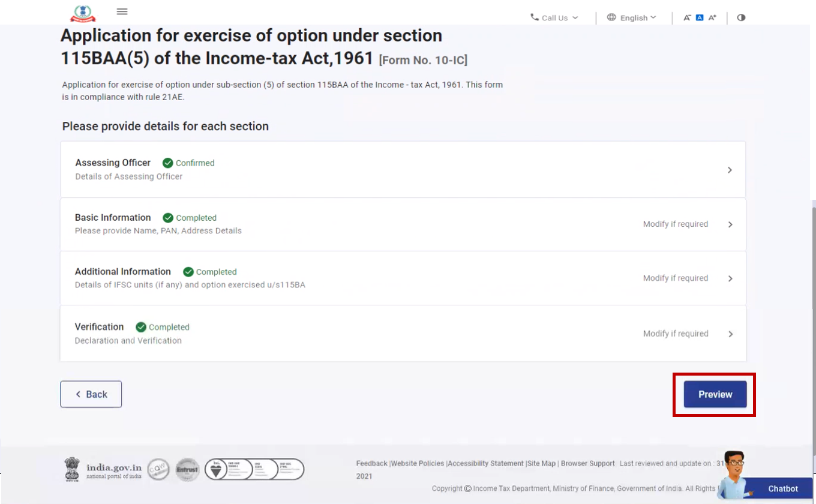The height and width of the screenshot is (504, 816).
Task: Click the CQW certification badge
Action: point(158,469)
